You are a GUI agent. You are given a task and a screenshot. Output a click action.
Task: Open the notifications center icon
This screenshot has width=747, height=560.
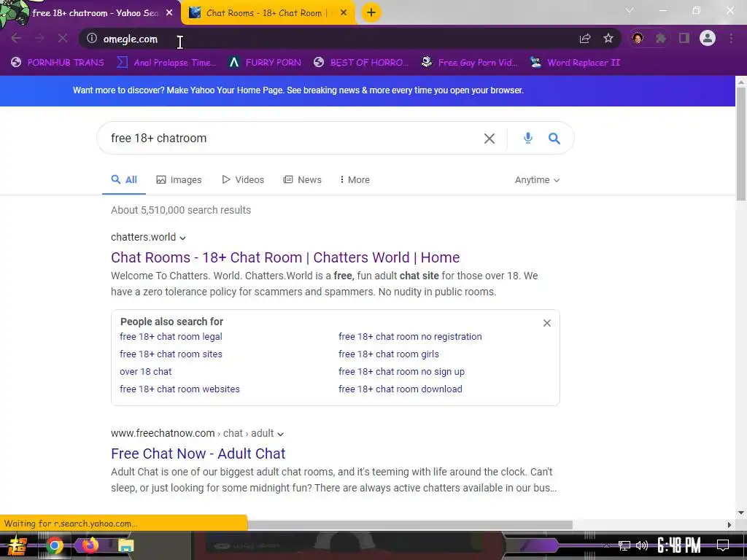click(x=723, y=545)
